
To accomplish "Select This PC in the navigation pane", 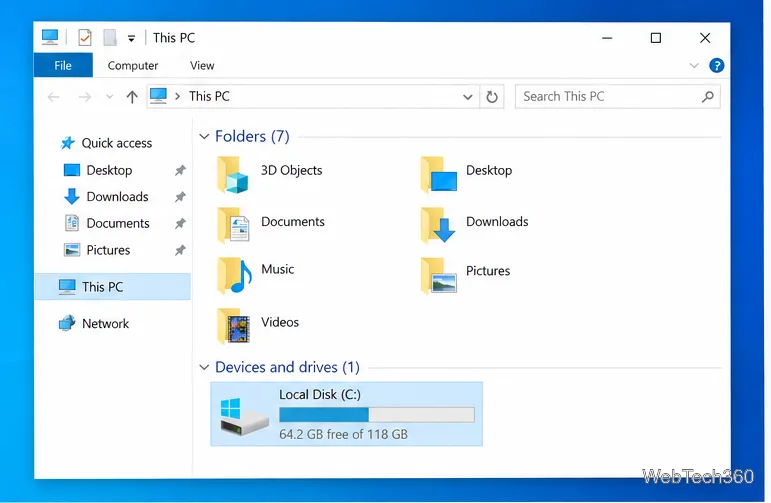I will 113,287.
